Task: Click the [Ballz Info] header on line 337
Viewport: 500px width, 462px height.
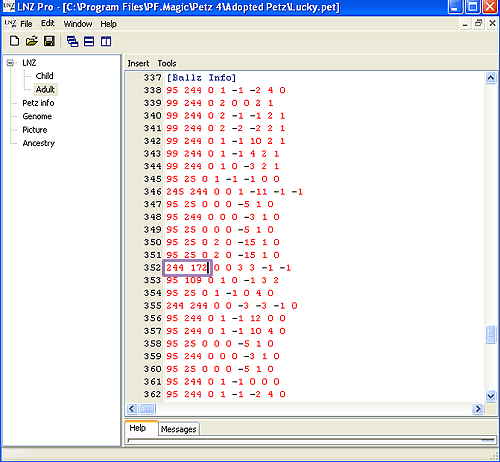Action: pos(201,78)
